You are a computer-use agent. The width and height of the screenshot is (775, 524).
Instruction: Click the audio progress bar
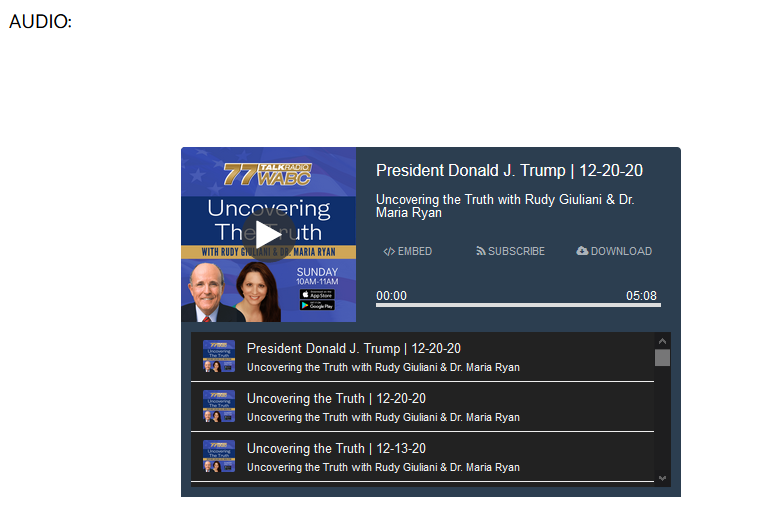click(x=518, y=305)
